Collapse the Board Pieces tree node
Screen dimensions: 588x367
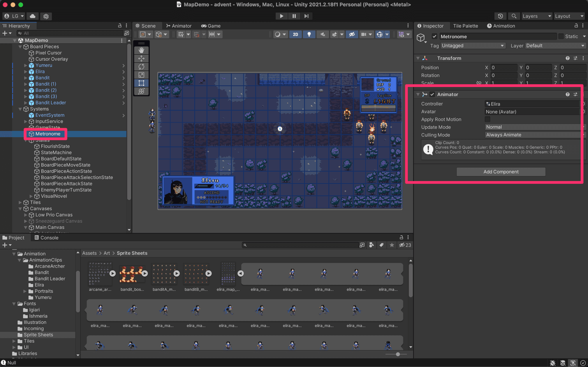[x=20, y=47]
